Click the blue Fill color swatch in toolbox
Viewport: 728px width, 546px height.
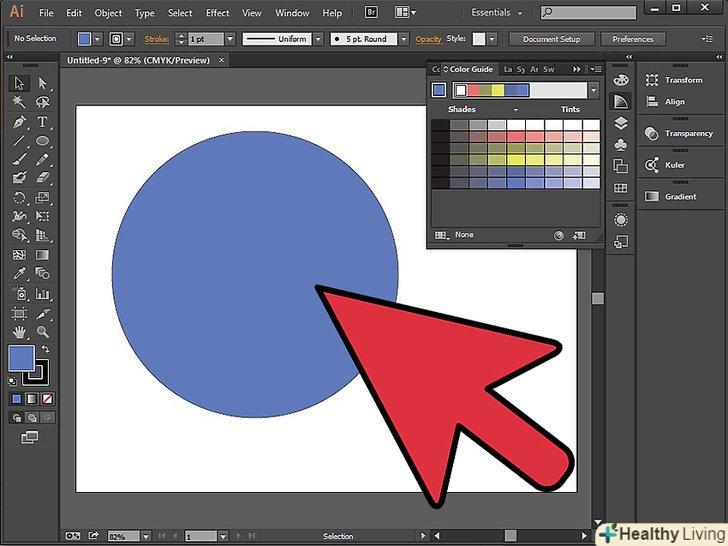21,358
